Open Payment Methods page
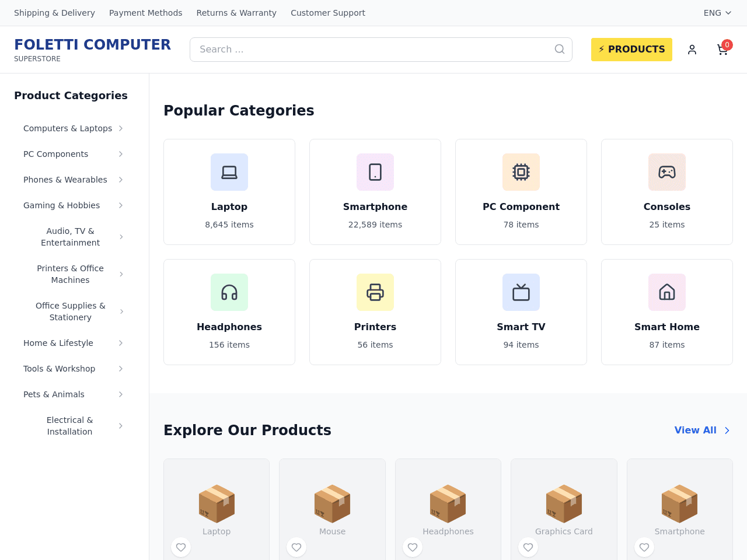 145,13
